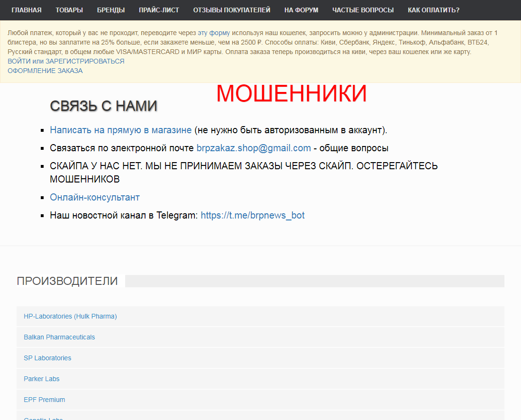521x420 pixels.
Task: Click Parker Labs manufacturer link
Action: coord(42,379)
